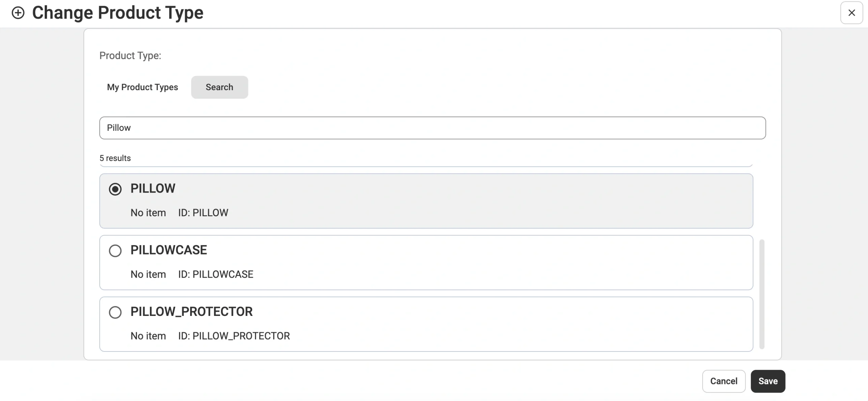Save the product type change
Image resolution: width=868 pixels, height=401 pixels.
coord(768,381)
